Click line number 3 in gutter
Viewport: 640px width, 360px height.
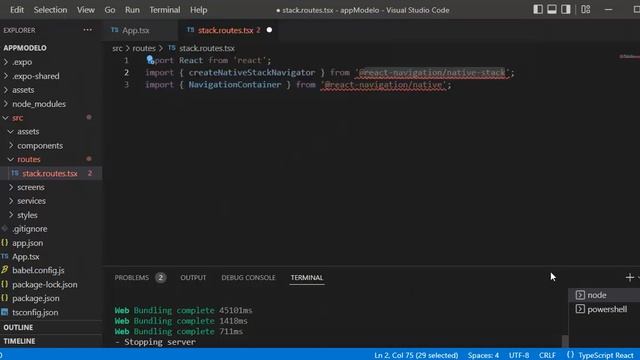pos(126,84)
